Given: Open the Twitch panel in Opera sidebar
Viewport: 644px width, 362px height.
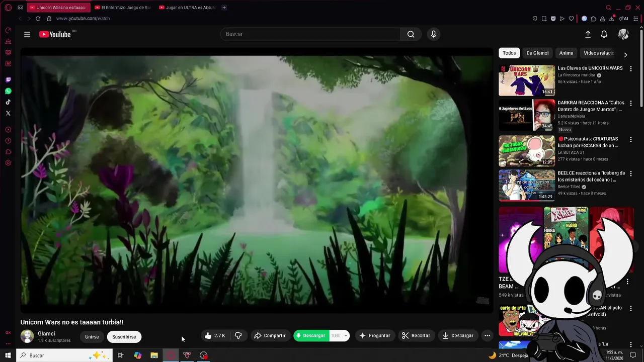Looking at the screenshot, I should [8, 80].
